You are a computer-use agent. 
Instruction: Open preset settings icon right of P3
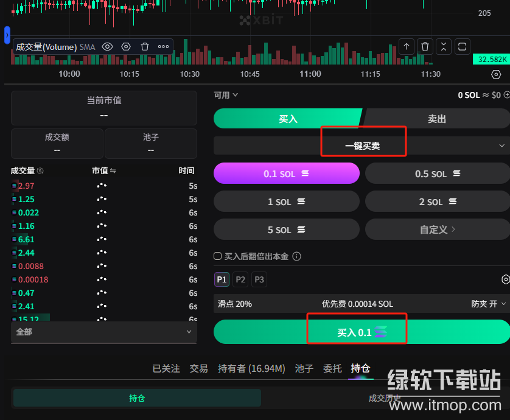pyautogui.click(x=505, y=279)
